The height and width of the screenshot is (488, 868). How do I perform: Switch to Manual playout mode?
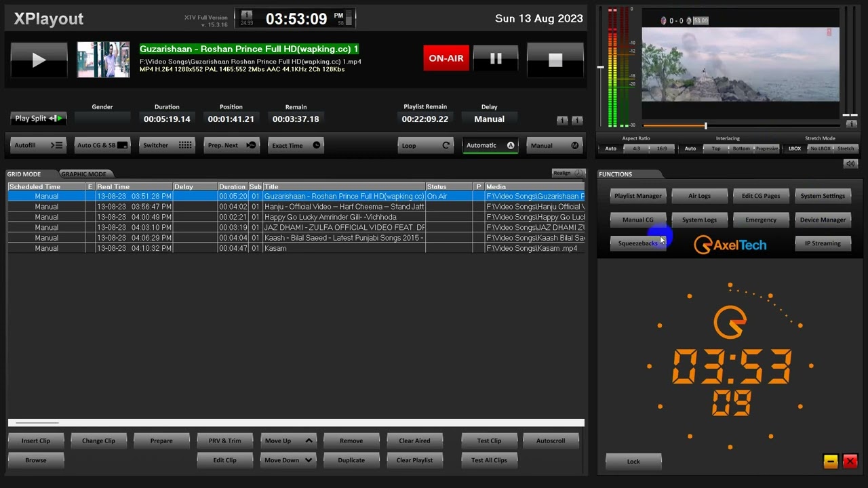554,145
